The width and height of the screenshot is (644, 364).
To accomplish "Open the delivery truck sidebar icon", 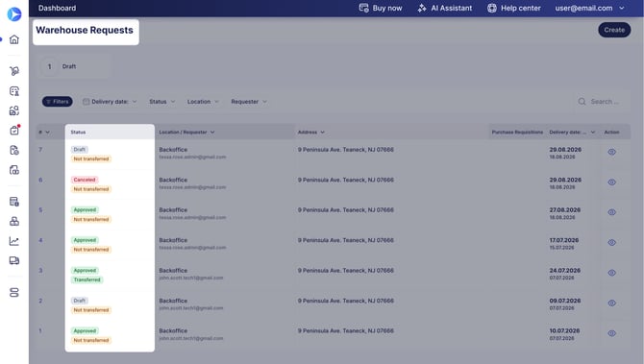I will [x=14, y=260].
